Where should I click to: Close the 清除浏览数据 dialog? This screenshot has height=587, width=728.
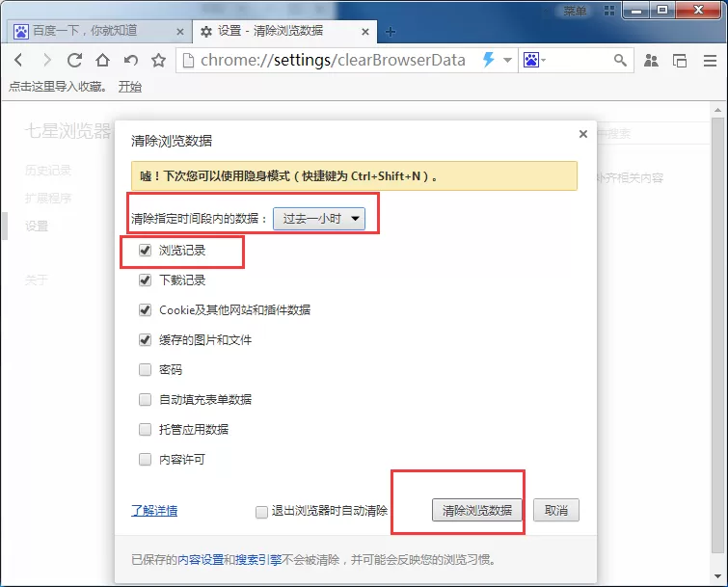(x=583, y=134)
